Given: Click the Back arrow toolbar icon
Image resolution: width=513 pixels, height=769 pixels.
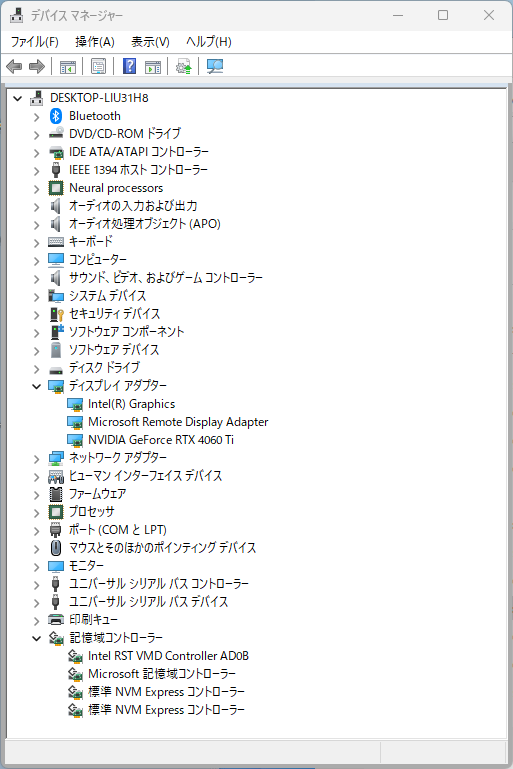Looking at the screenshot, I should (14, 66).
